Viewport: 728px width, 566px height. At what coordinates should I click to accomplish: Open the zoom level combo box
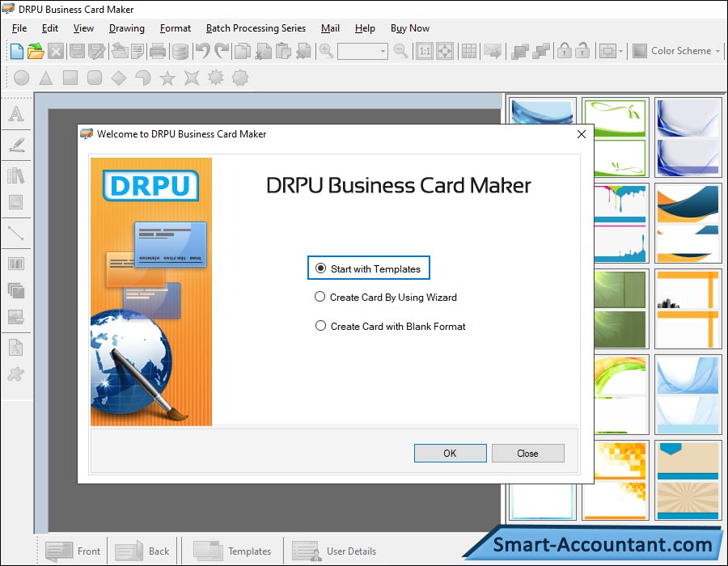tap(362, 51)
